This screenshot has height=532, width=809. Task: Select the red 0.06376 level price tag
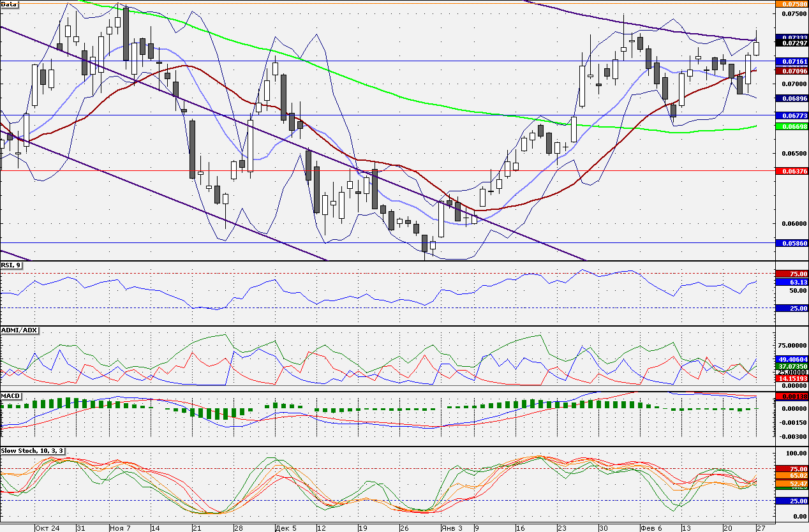791,171
